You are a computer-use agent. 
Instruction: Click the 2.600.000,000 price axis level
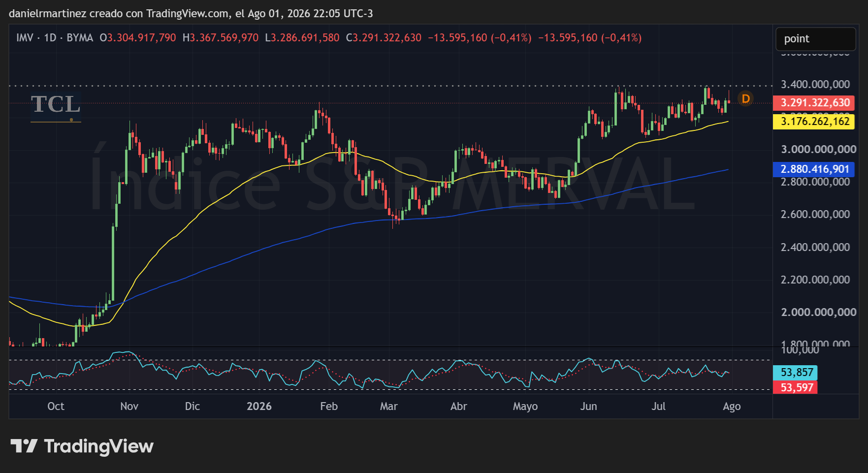click(815, 215)
